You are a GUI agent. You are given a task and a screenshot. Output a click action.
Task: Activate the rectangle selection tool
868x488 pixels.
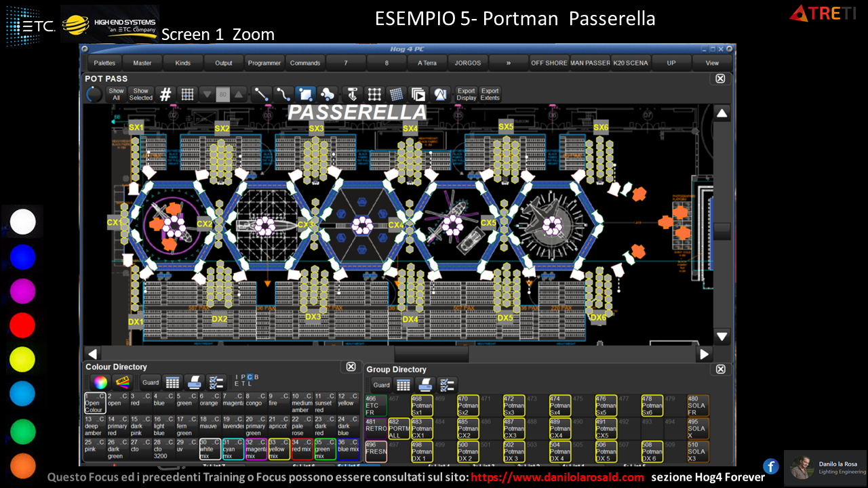click(x=305, y=94)
